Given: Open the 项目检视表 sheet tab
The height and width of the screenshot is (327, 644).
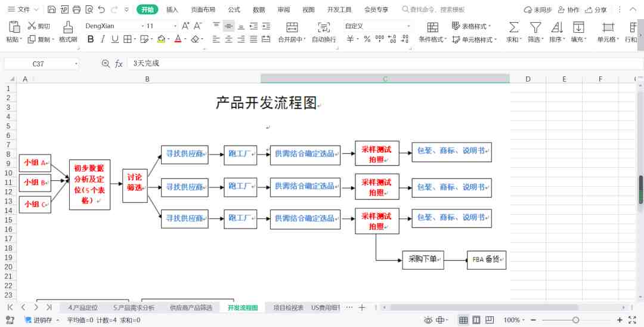Looking at the screenshot, I should click(x=288, y=308).
